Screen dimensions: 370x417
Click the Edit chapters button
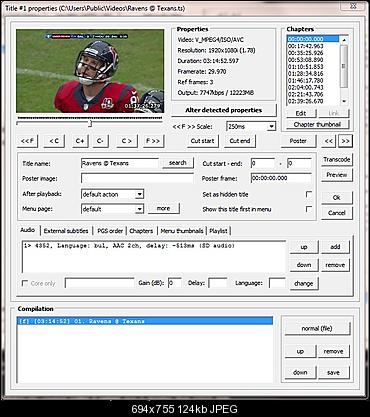[x=301, y=113]
